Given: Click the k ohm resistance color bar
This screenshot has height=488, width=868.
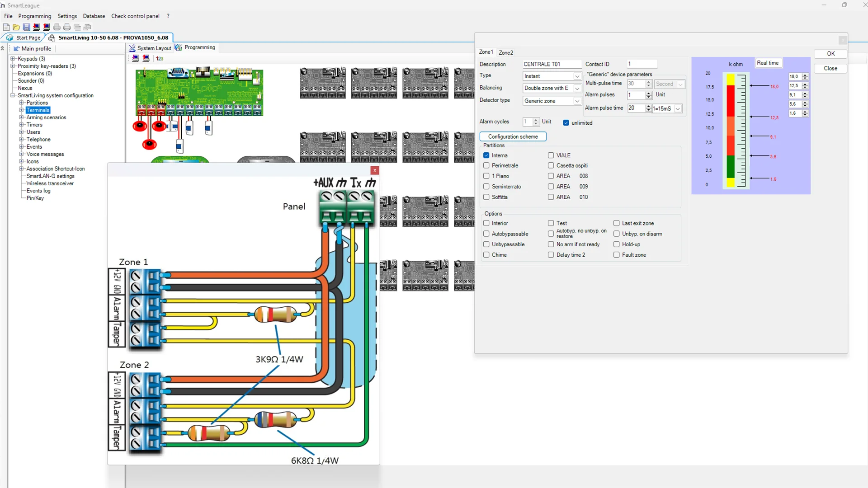Looking at the screenshot, I should pyautogui.click(x=731, y=131).
